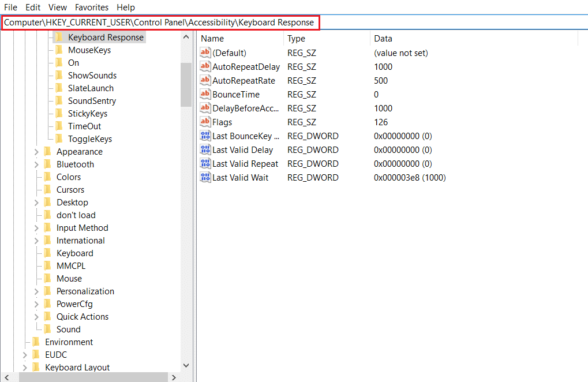Image resolution: width=588 pixels, height=382 pixels.
Task: Click the data value 0x000003e8 (1000)
Action: [x=410, y=178]
